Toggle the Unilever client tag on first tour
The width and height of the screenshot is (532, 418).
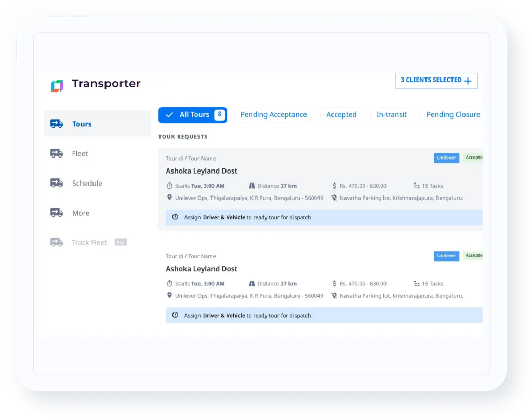446,158
